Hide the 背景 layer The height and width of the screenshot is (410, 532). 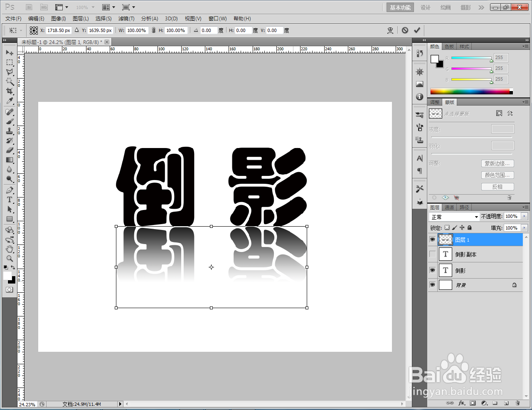pyautogui.click(x=433, y=285)
